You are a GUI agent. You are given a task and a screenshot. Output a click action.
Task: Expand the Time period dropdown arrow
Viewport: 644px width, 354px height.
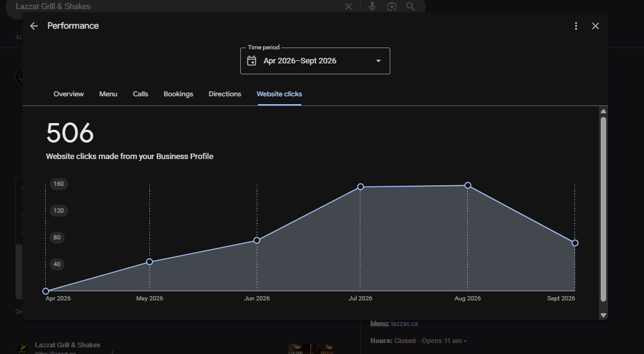pyautogui.click(x=378, y=61)
